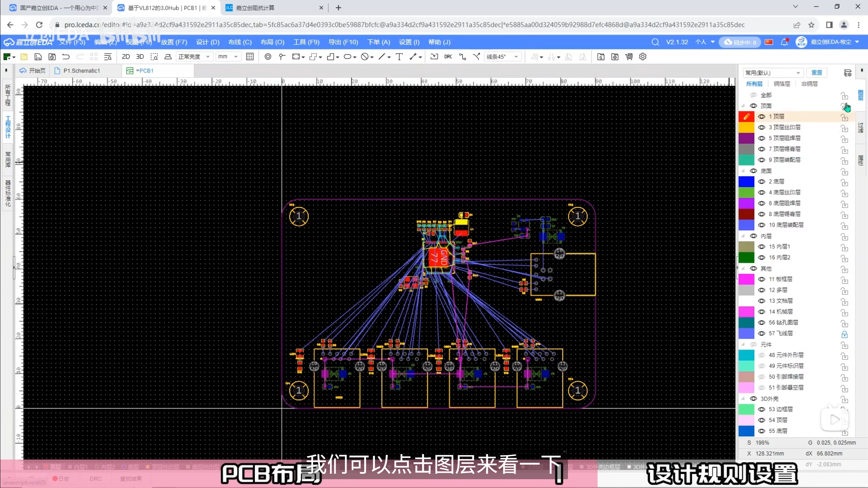Switch to the P1.Schematic1 tab

tap(81, 70)
